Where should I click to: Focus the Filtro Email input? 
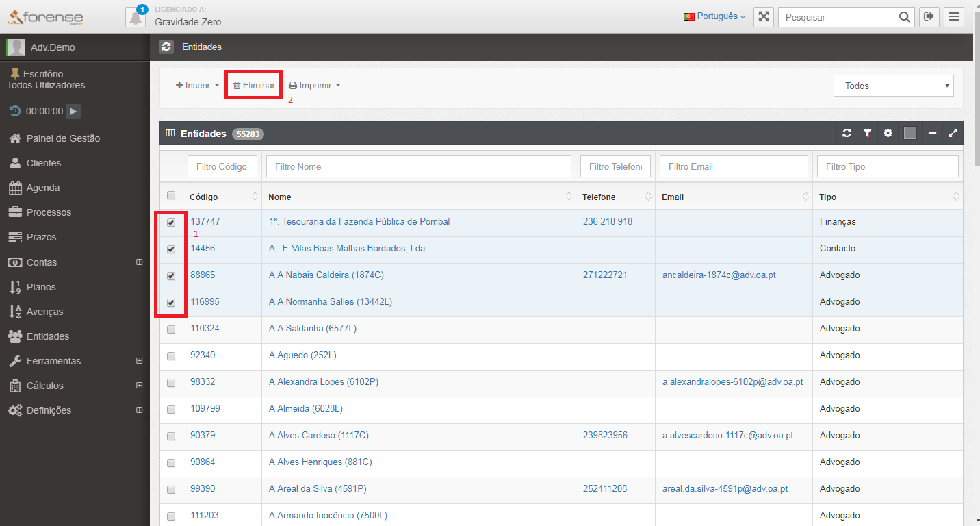(x=734, y=166)
